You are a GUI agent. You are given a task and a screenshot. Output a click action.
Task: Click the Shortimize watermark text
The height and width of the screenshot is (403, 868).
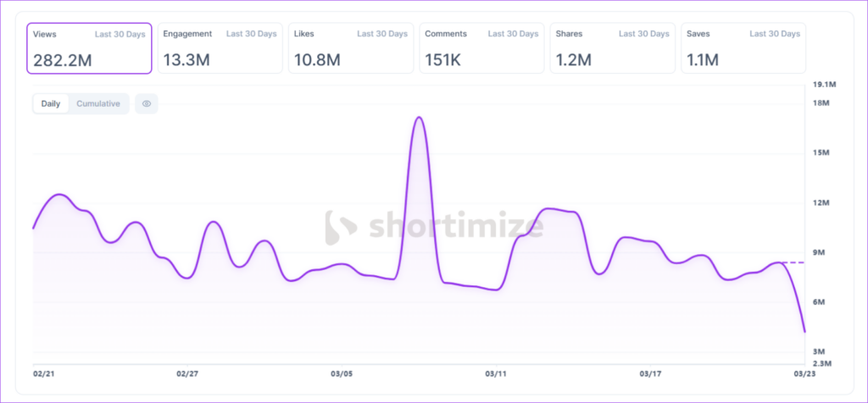pos(454,227)
